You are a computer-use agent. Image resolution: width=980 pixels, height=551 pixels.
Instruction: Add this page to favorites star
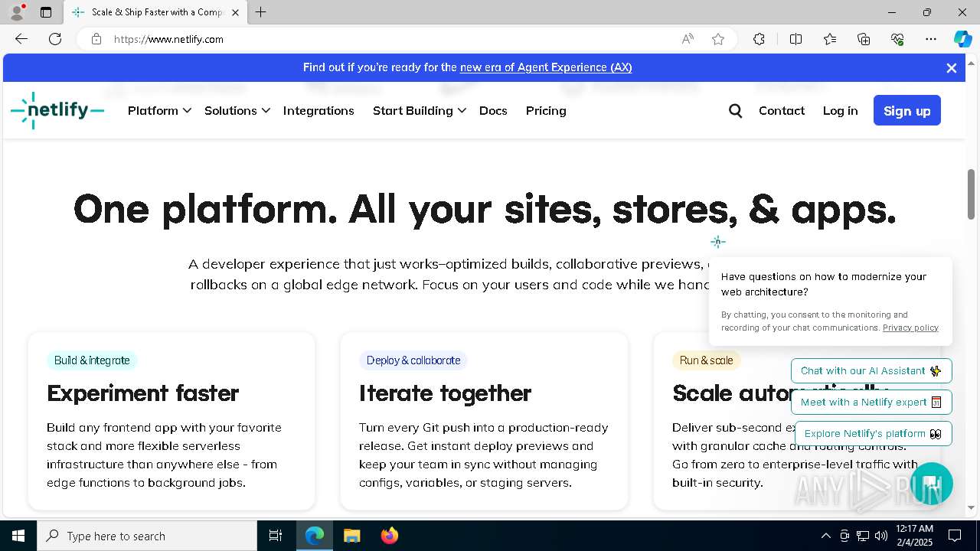click(718, 39)
